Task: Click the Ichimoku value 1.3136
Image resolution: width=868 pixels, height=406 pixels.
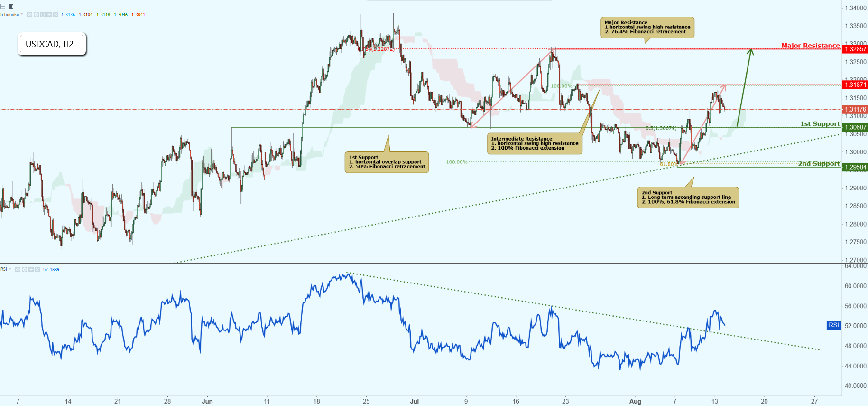Action: [68, 15]
